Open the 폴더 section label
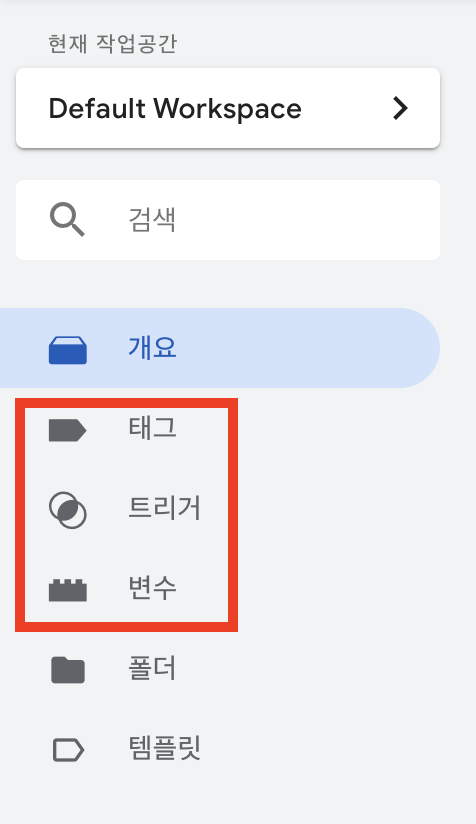The image size is (476, 824). click(x=152, y=668)
